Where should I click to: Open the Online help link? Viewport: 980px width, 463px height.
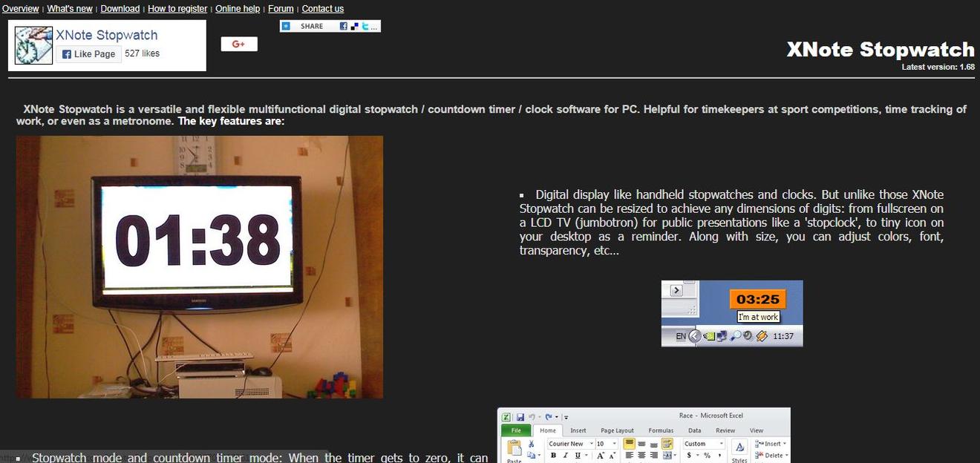click(238, 9)
